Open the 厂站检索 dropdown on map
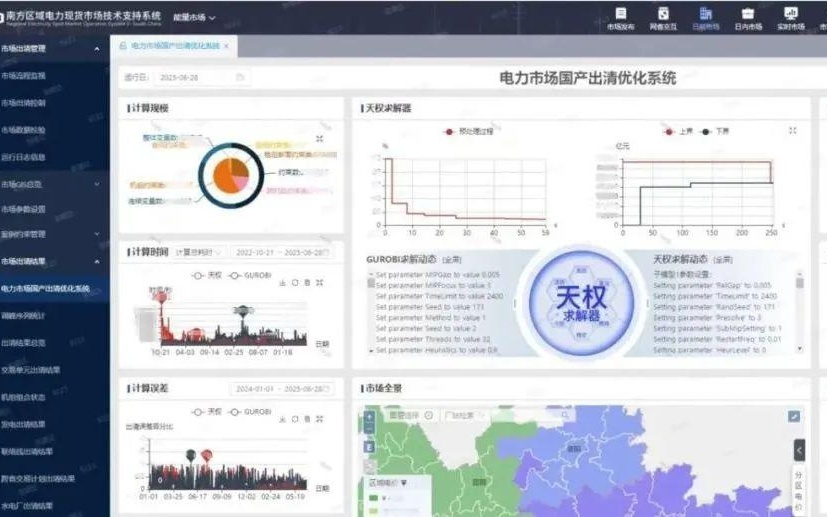Image resolution: width=827 pixels, height=517 pixels. [x=464, y=415]
